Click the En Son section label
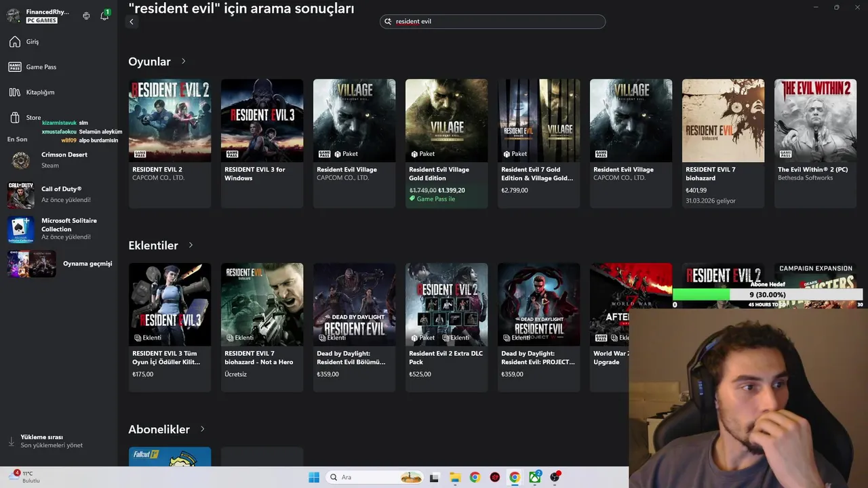868x488 pixels. pos(18,140)
